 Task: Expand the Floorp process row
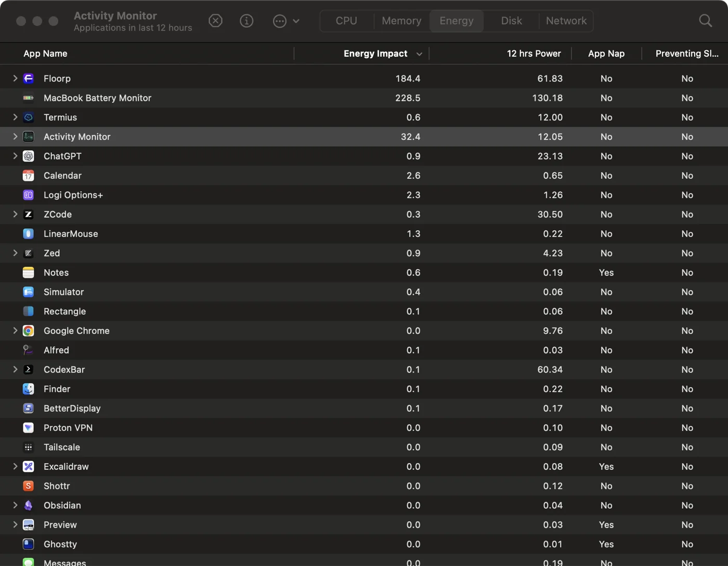pyautogui.click(x=15, y=78)
